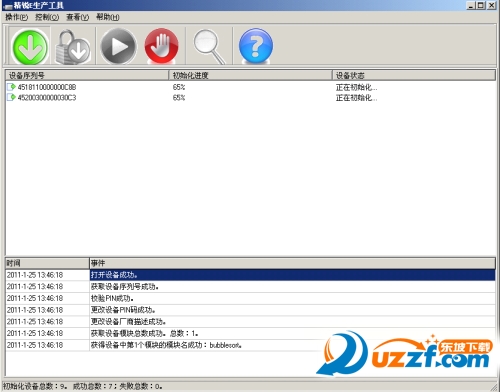This screenshot has width=500, height=392.
Task: Select the log row mentioning bubblesort
Action: [x=250, y=345]
